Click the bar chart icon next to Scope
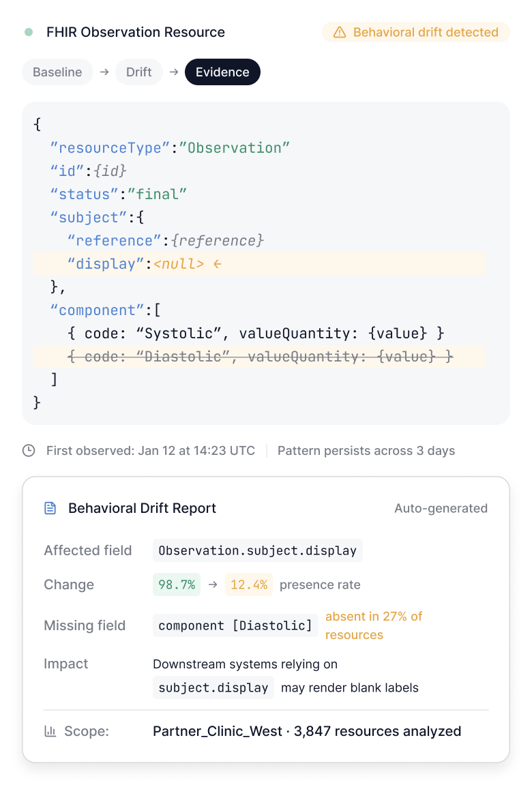This screenshot has height=785, width=532. tap(50, 731)
